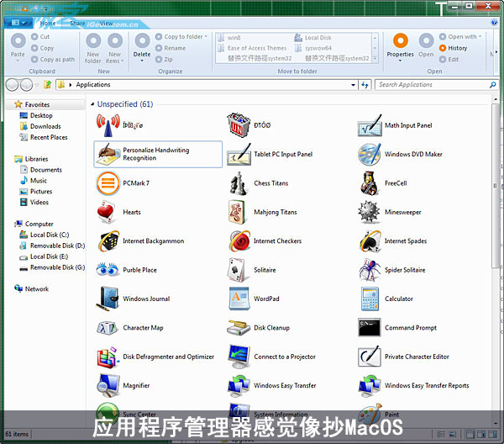
Task: Open Character Map
Action: point(129,328)
